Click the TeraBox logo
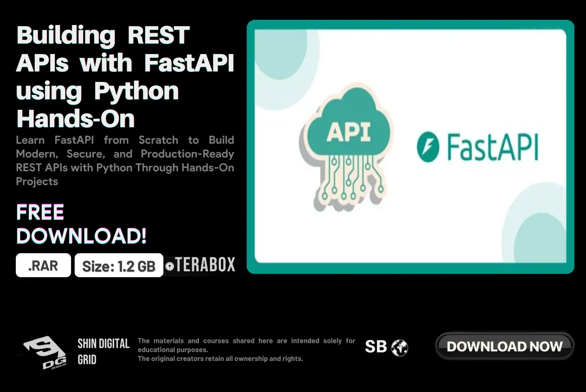Screen dimensions: 586x392 point(201,265)
